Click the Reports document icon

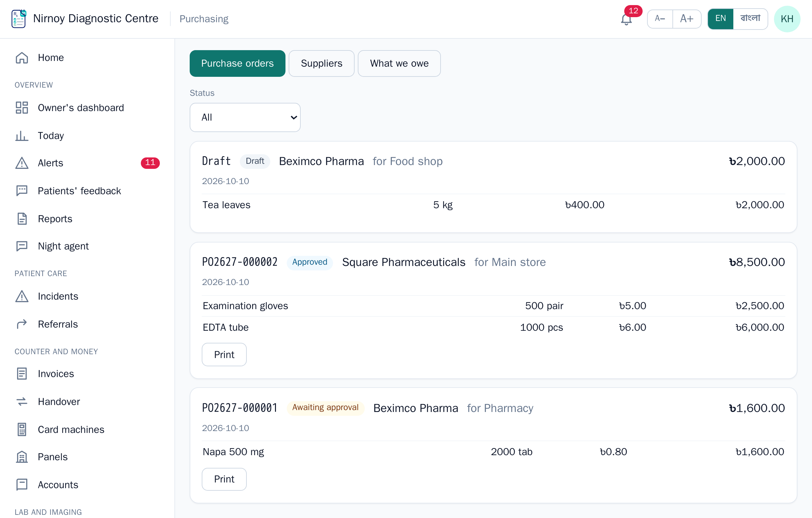click(22, 219)
